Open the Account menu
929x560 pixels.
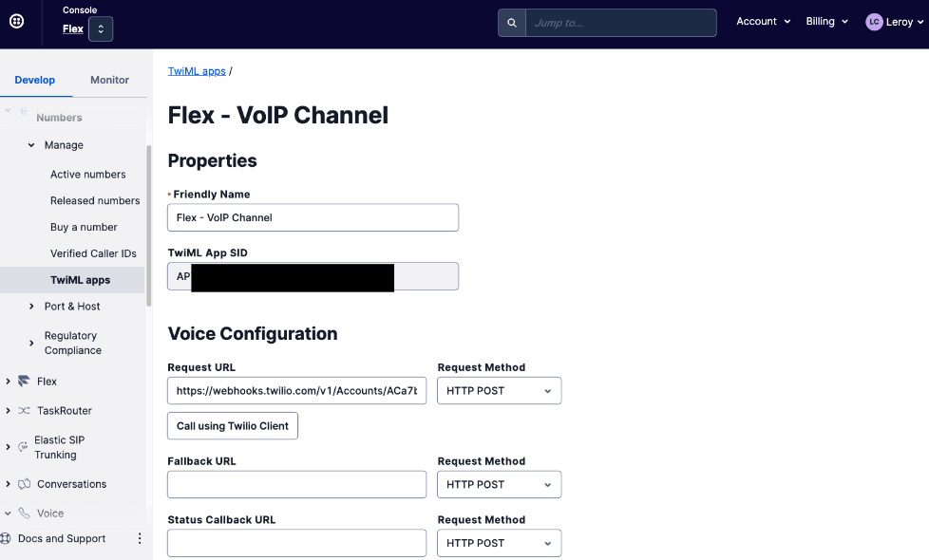coord(763,21)
